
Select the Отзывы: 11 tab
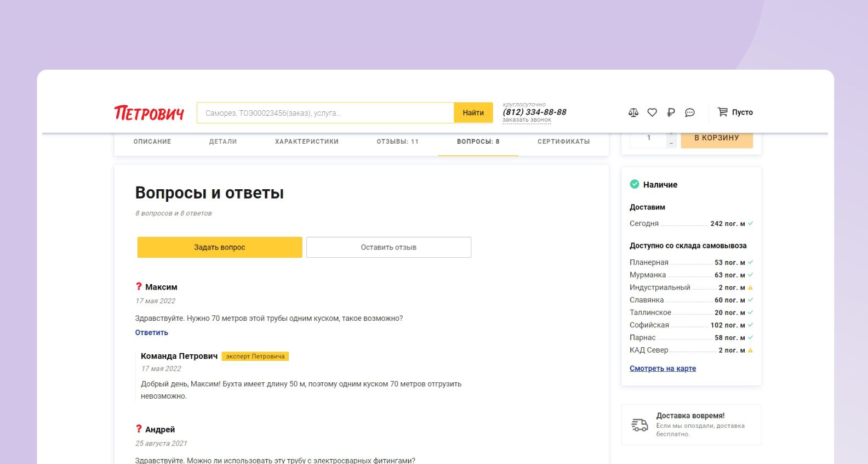coord(397,142)
